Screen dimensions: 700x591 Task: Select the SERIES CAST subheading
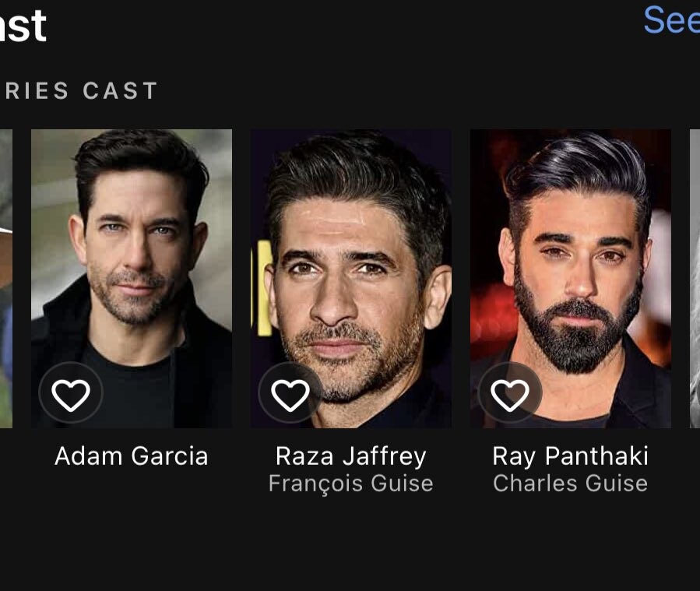tap(79, 90)
